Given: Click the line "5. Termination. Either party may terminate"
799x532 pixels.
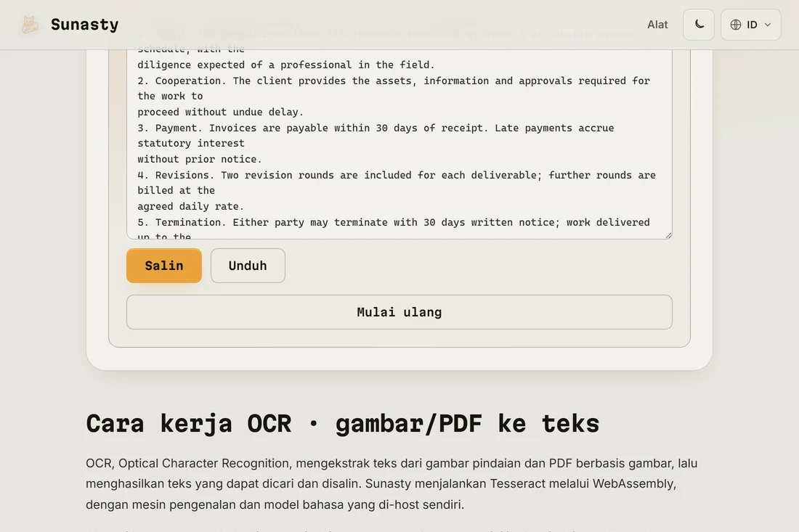Looking at the screenshot, I should click(x=394, y=223).
